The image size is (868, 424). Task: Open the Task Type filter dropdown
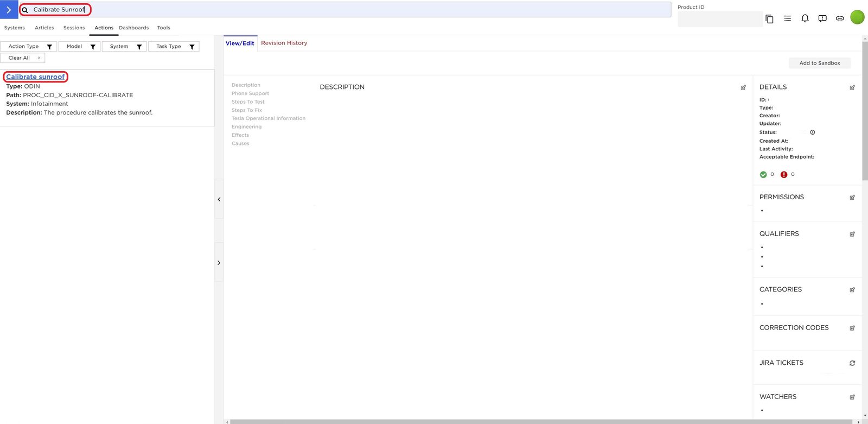point(174,47)
